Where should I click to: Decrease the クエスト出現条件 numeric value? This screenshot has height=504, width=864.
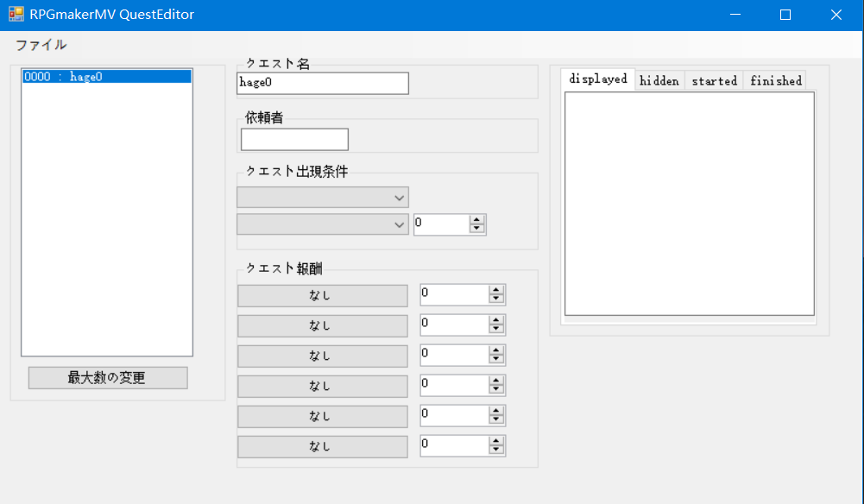[x=477, y=229]
